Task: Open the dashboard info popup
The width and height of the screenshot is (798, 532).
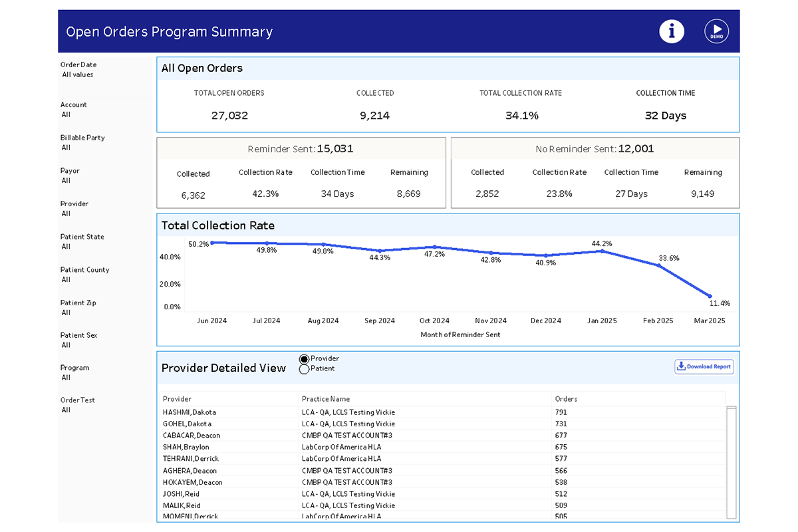Action: point(672,31)
